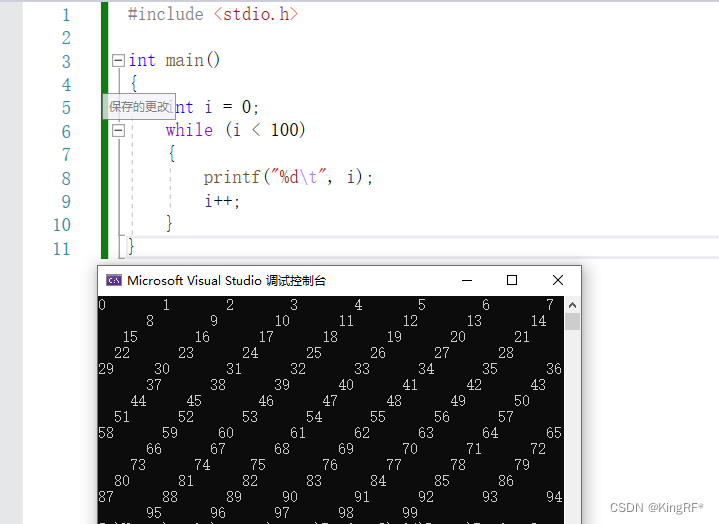Click the number 99 in console output

point(410,513)
